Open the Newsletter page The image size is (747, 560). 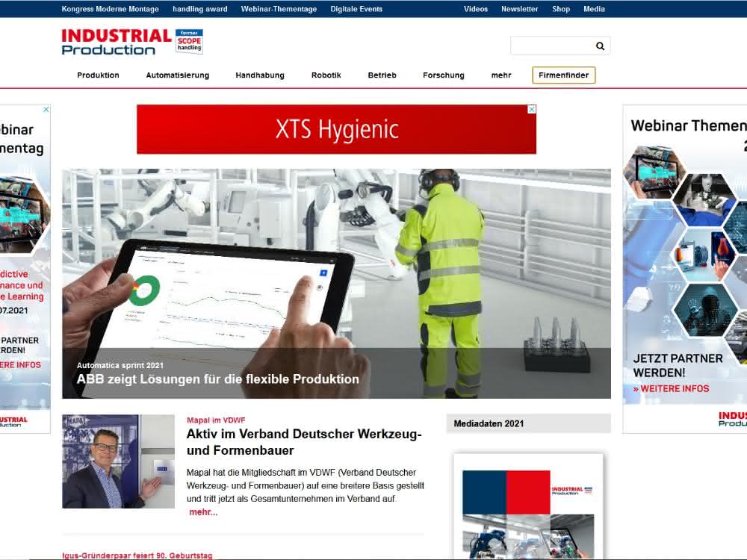tap(519, 9)
